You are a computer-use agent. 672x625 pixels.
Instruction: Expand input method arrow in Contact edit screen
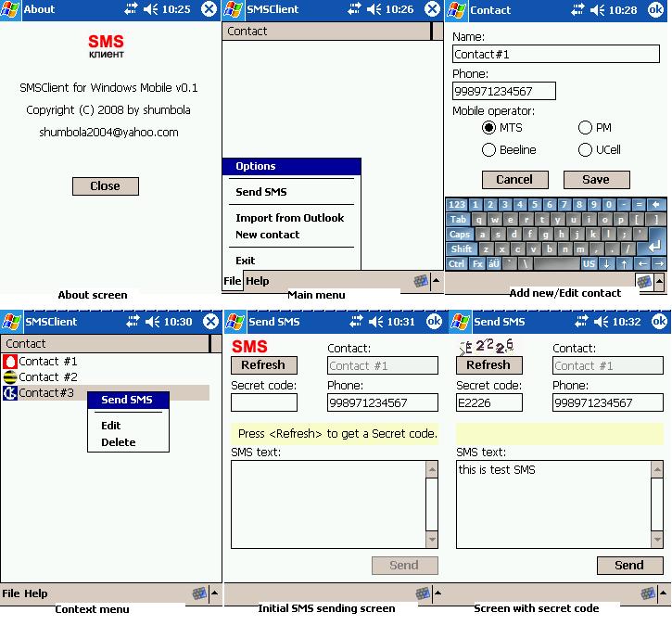(660, 282)
